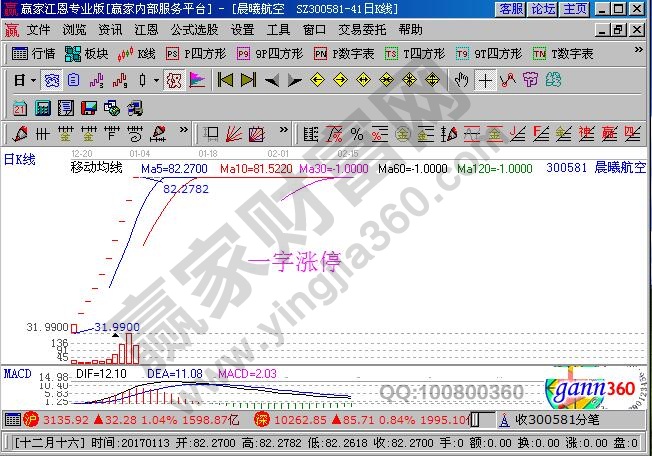Open the 板块 sector view
The height and width of the screenshot is (456, 652).
87,53
